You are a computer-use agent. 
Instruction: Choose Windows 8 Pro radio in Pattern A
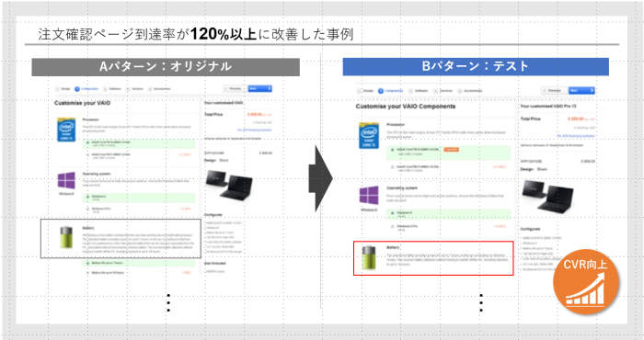click(87, 209)
